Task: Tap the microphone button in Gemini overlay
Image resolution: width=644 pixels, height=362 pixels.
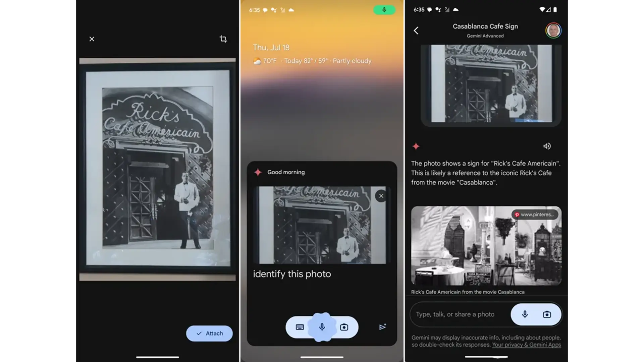Action: click(x=322, y=327)
